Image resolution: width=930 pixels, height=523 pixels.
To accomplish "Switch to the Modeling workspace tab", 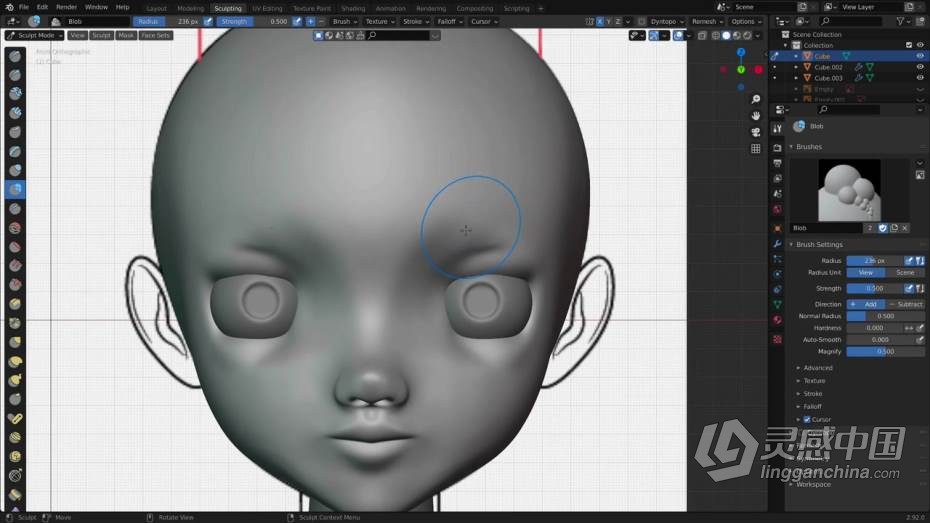I will tap(190, 8).
